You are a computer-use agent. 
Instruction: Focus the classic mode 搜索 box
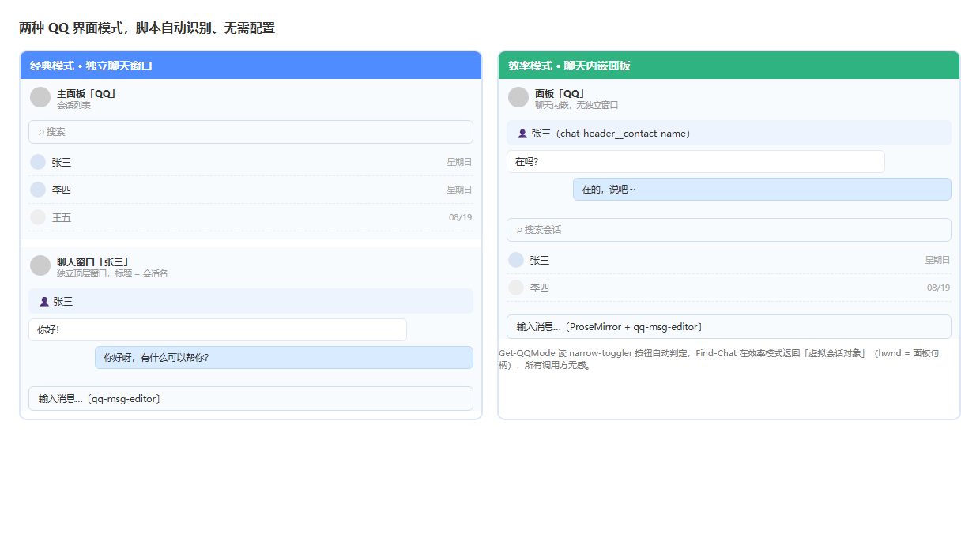251,132
